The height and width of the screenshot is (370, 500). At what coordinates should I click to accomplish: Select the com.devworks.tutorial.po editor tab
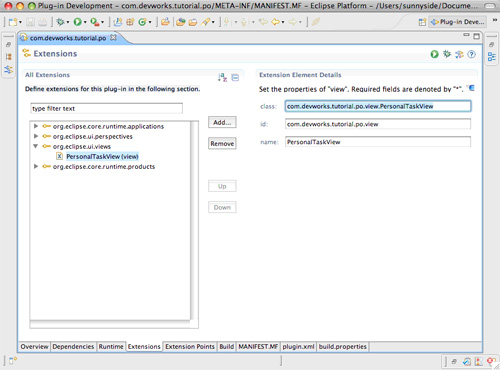point(68,38)
